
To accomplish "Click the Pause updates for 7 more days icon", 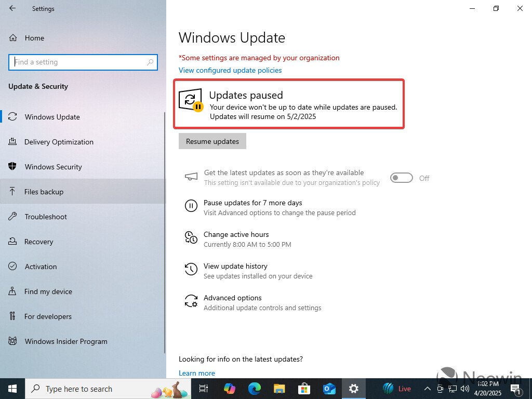I will [x=191, y=206].
